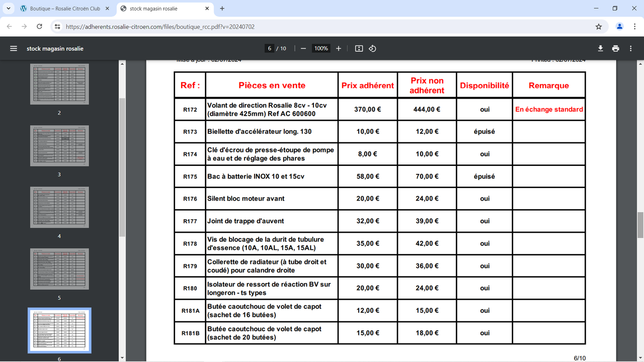Click 'Bac à batterie INOX 10 et 15cv'

(x=256, y=176)
